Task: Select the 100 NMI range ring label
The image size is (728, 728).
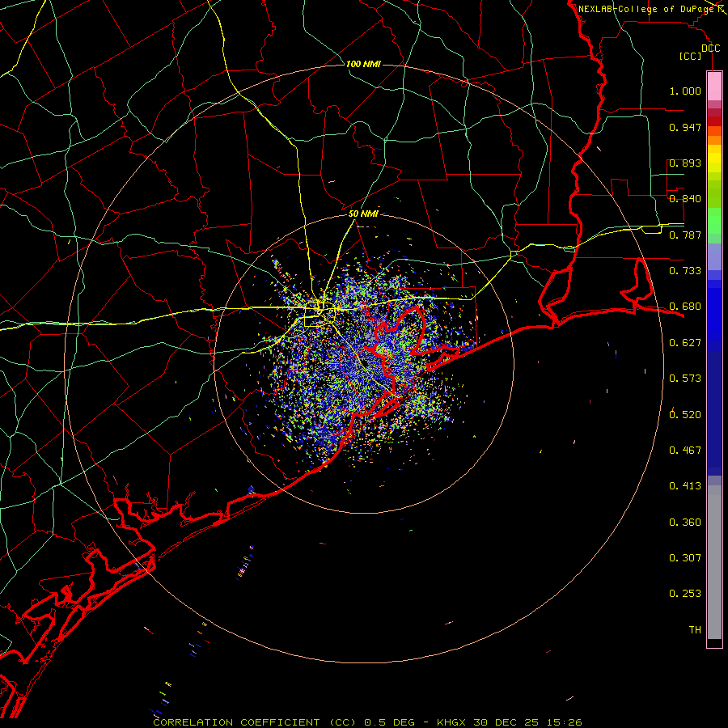Action: [x=363, y=64]
